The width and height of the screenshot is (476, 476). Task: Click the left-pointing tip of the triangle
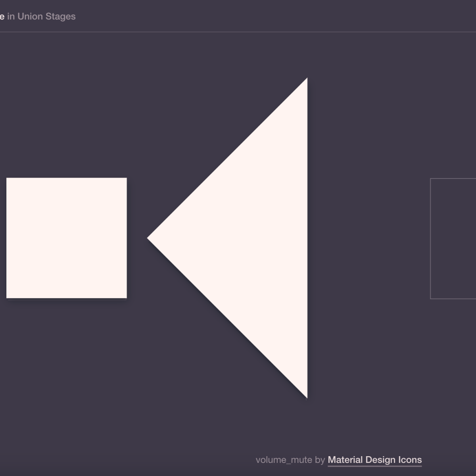150,238
